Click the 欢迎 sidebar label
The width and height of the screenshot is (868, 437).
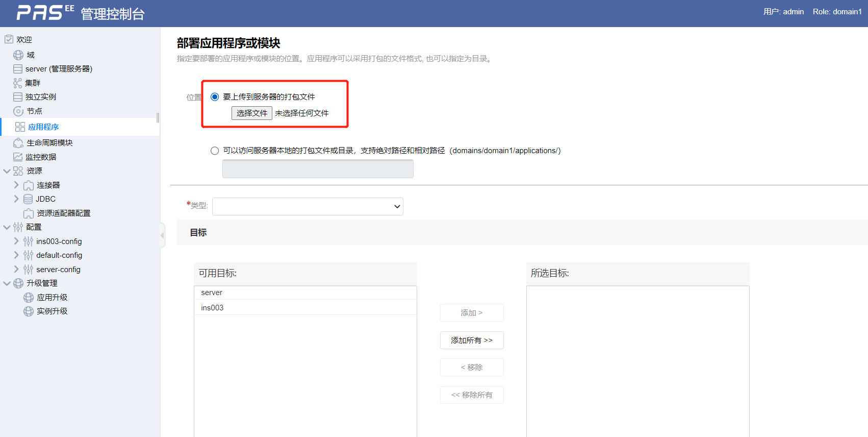24,40
